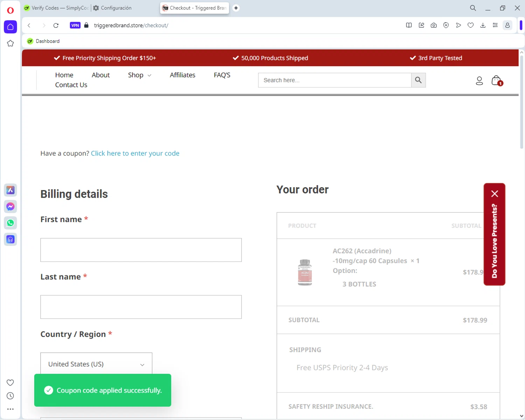Click the page vertical scrollbar

pos(521,101)
